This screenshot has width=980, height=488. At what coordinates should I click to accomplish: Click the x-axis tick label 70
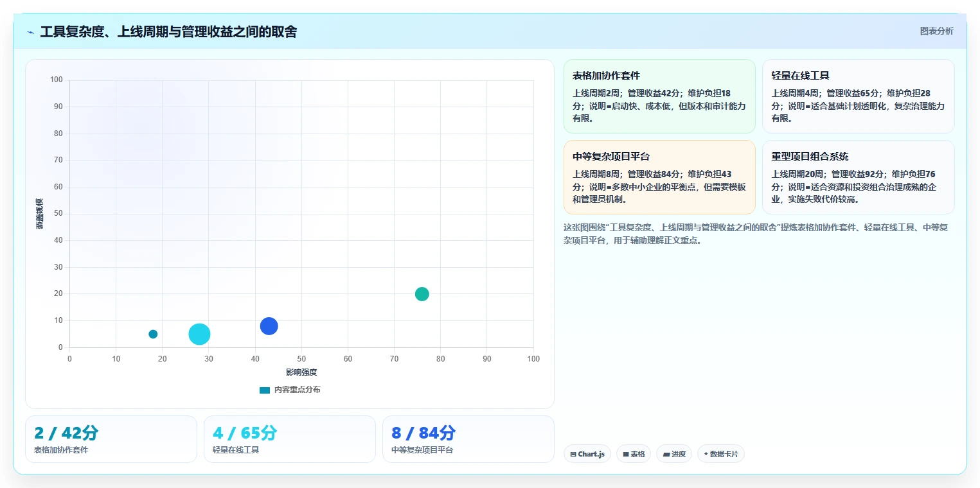(394, 359)
